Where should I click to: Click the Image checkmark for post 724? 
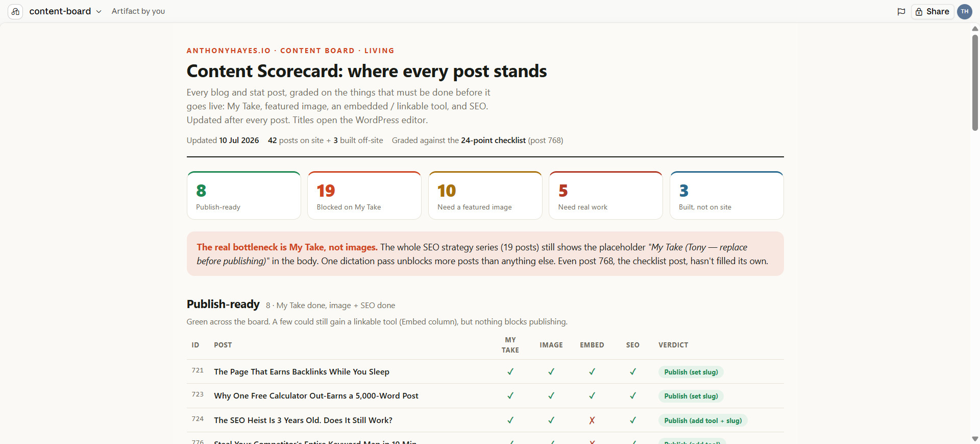coord(551,420)
